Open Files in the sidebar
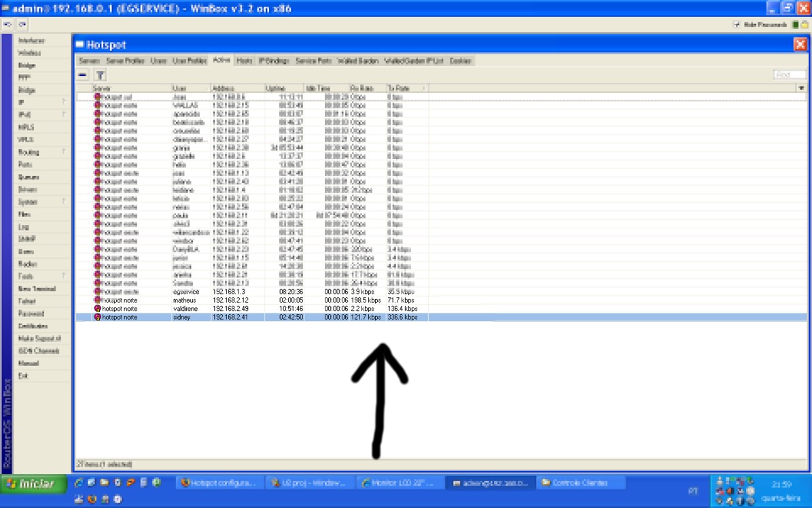 pyautogui.click(x=24, y=214)
